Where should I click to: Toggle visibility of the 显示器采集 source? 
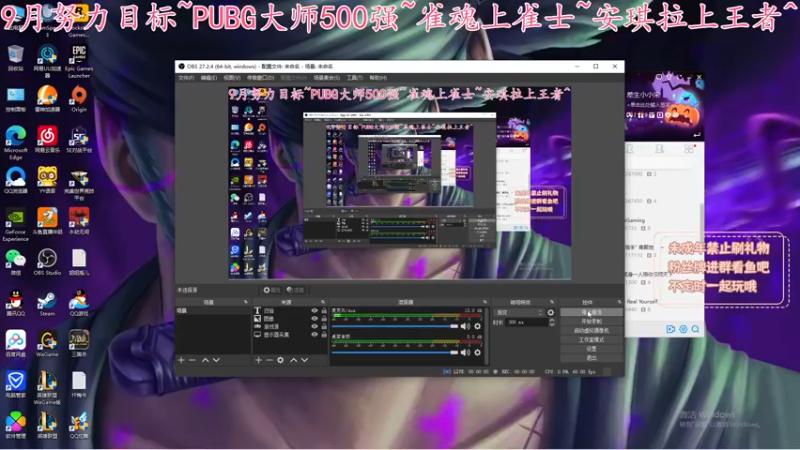(x=314, y=335)
